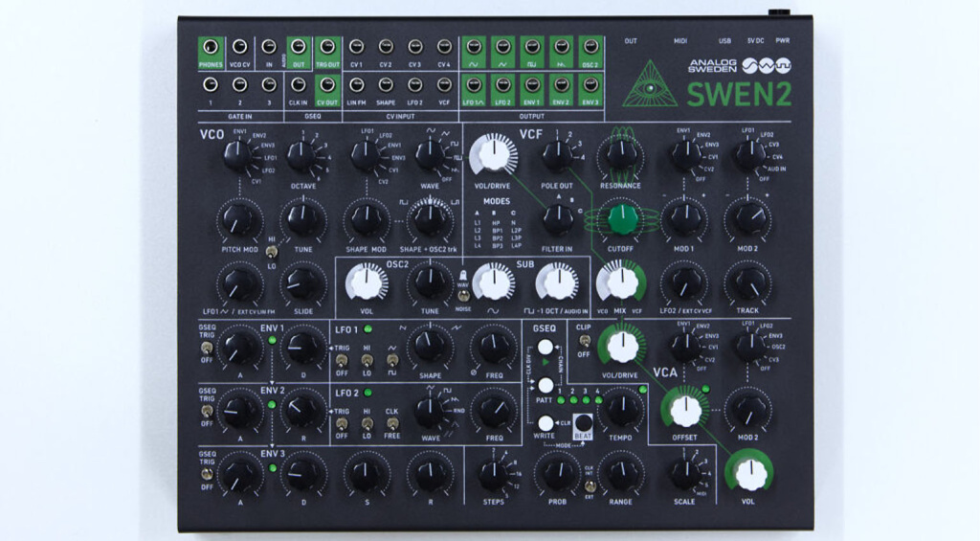The width and height of the screenshot is (980, 541).
Task: Click the audio OUT jack
Action: pos(299,47)
